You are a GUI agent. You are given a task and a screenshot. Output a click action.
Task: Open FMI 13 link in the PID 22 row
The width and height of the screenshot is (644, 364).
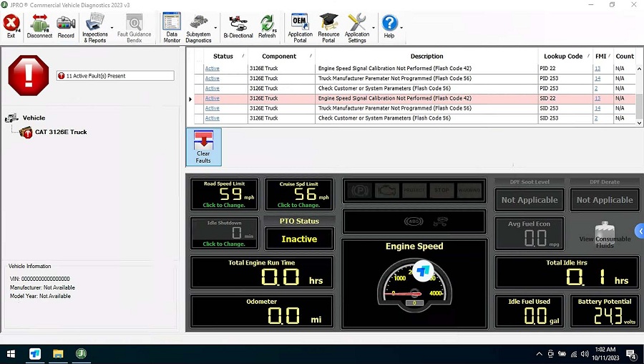pyautogui.click(x=597, y=69)
